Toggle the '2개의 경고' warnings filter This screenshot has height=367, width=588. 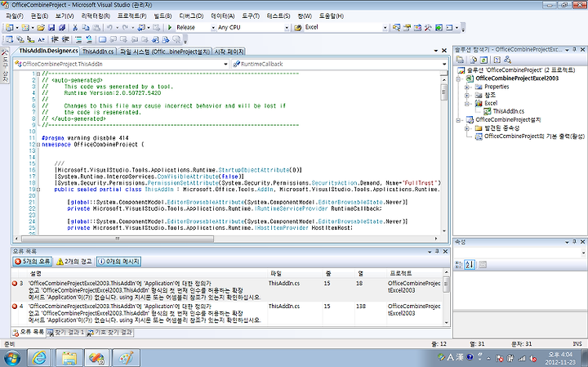(x=73, y=262)
